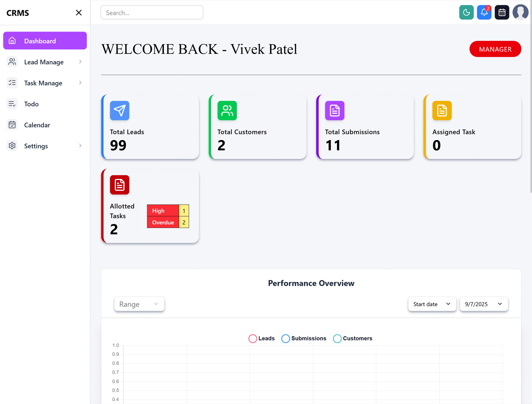Image resolution: width=532 pixels, height=404 pixels.
Task: Open the Start date dropdown
Action: pyautogui.click(x=432, y=304)
